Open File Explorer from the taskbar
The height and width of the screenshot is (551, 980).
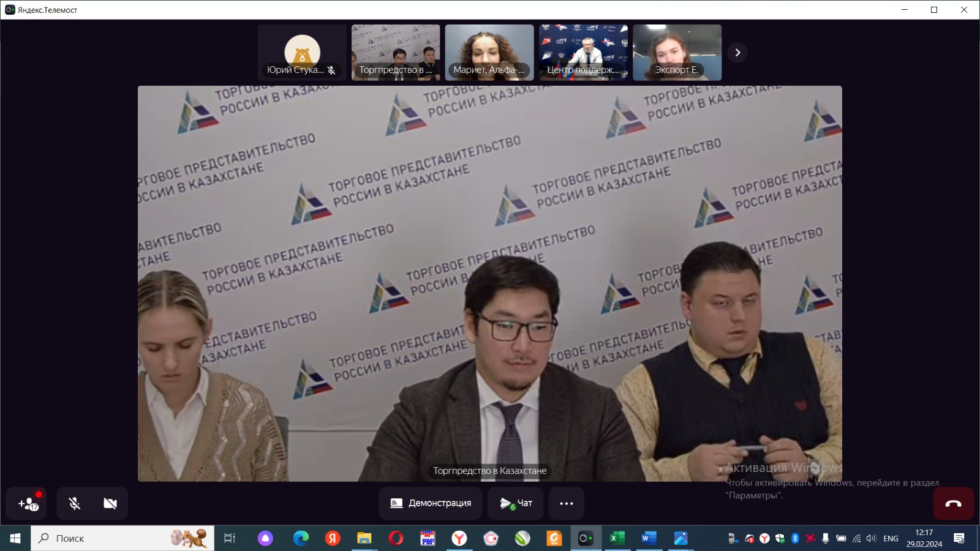(364, 538)
